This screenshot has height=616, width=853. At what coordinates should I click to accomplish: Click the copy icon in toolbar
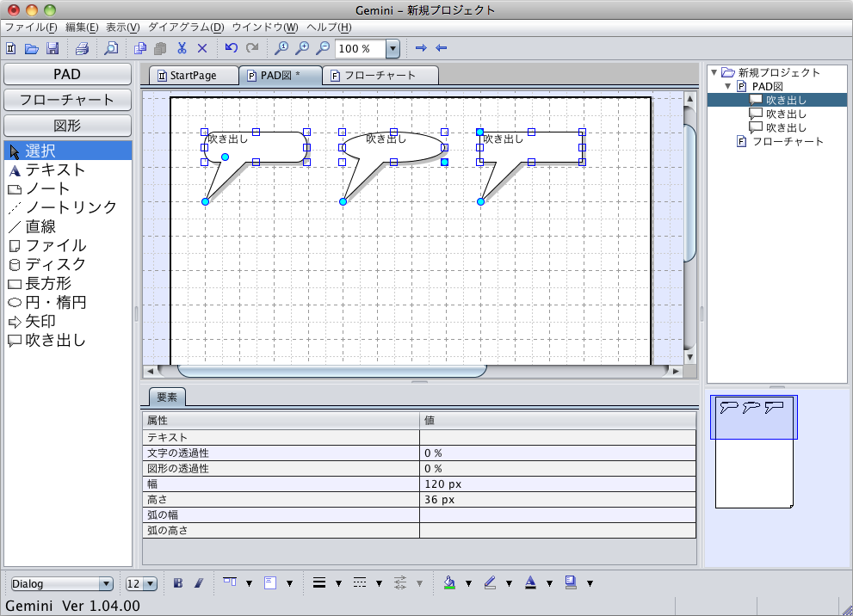pyautogui.click(x=139, y=48)
